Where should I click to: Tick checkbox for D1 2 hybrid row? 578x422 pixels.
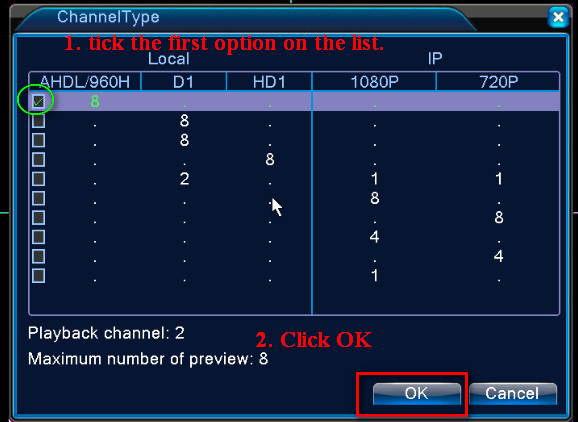[x=38, y=179]
